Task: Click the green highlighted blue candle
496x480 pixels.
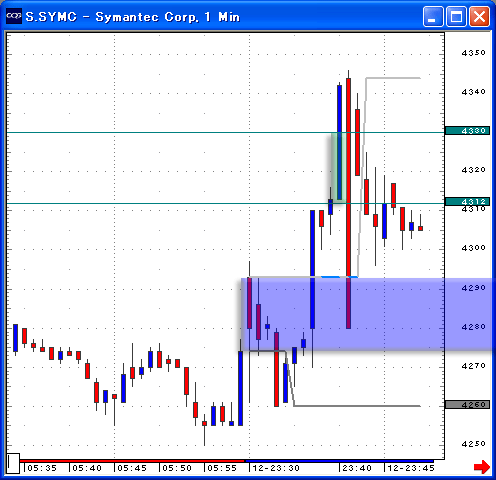Action: tap(339, 143)
